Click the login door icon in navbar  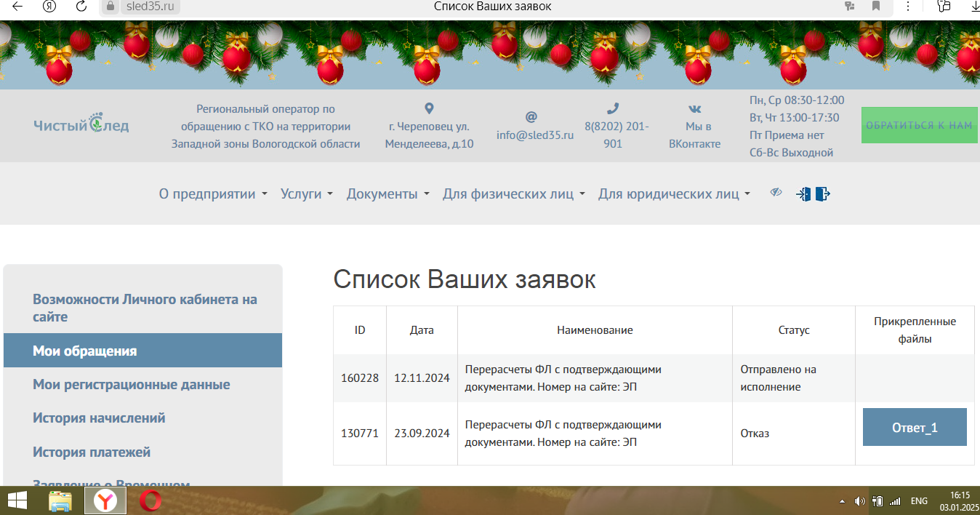pyautogui.click(x=803, y=194)
